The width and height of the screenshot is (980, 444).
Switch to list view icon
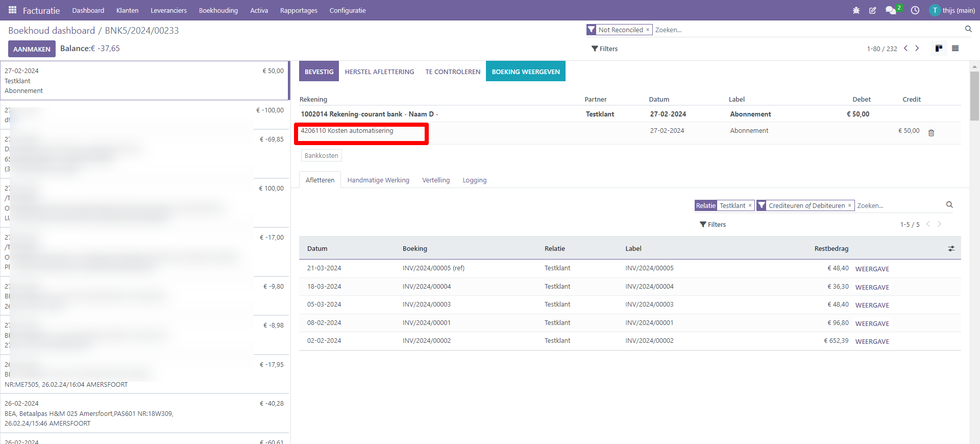pos(955,49)
